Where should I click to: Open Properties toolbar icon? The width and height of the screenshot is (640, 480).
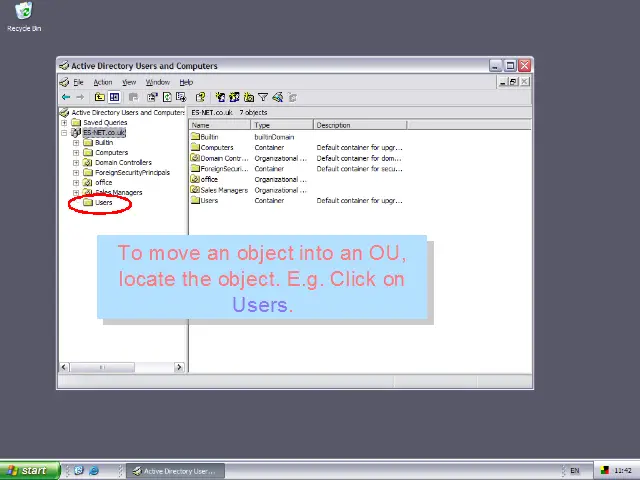(x=152, y=97)
